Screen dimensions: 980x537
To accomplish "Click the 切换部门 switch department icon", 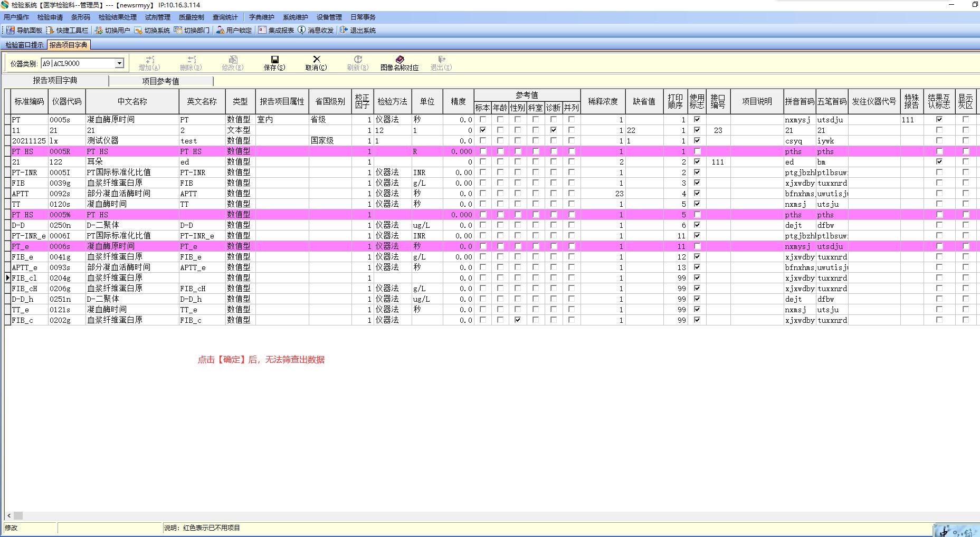I will [x=178, y=31].
